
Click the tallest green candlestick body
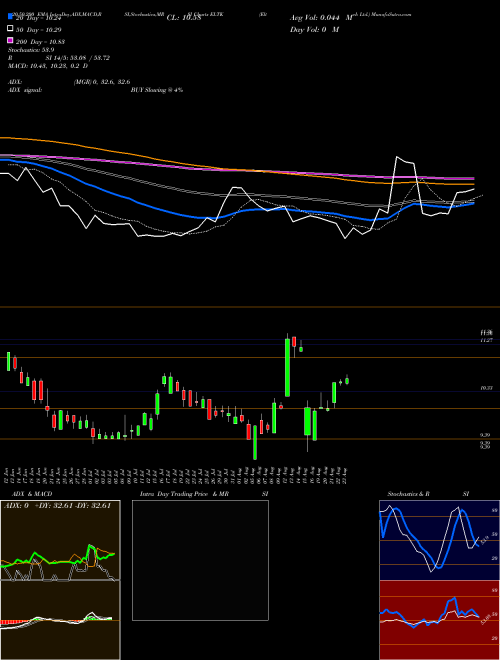click(x=287, y=367)
